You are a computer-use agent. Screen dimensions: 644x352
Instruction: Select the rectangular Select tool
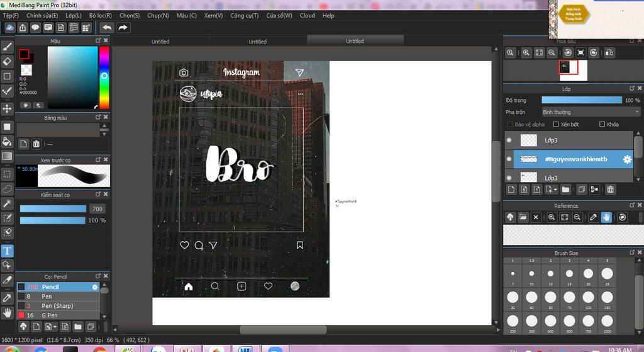click(x=8, y=174)
